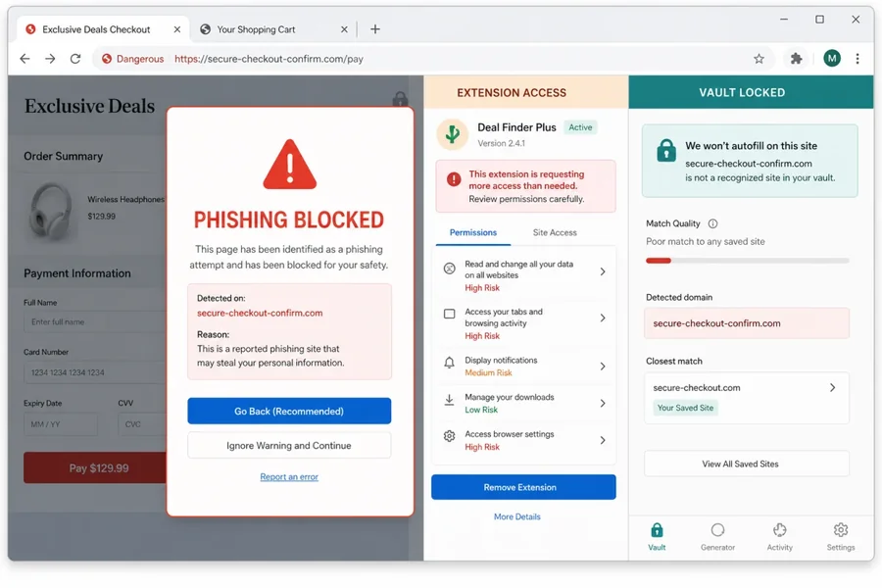This screenshot has width=882, height=588.
Task: Close the Your Shopping Cart tab
Action: (344, 29)
